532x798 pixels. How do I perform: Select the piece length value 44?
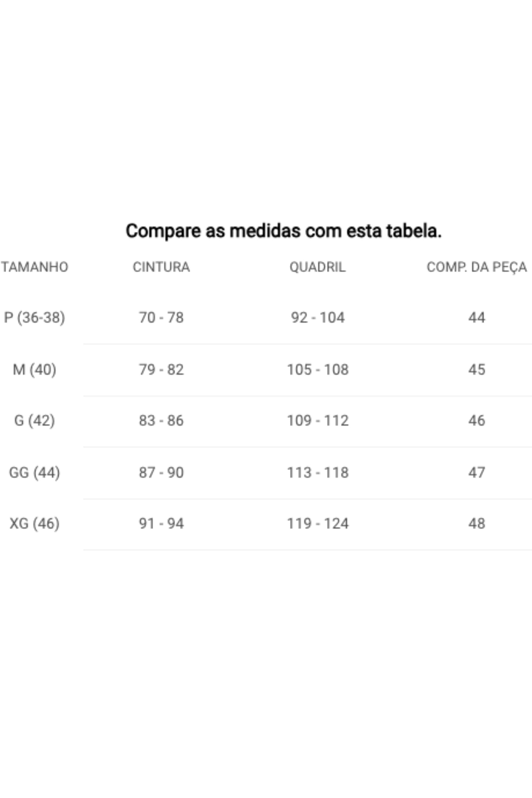coord(476,318)
